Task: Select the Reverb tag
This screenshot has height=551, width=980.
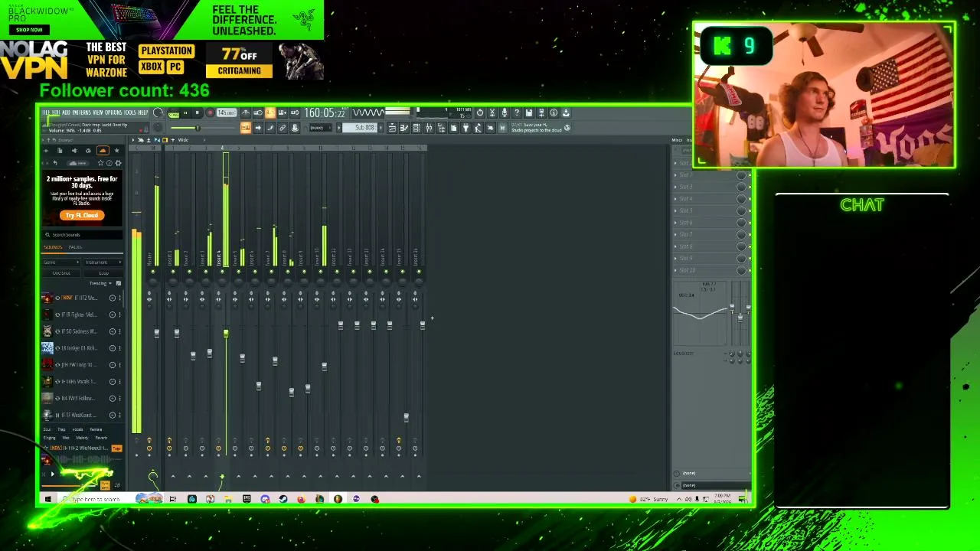Action: pyautogui.click(x=101, y=438)
